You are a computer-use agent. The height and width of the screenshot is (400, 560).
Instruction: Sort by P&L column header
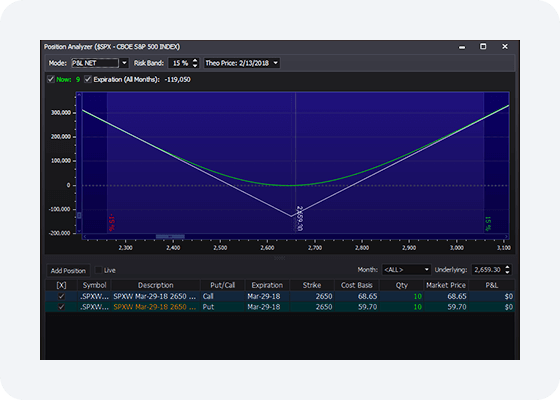491,285
